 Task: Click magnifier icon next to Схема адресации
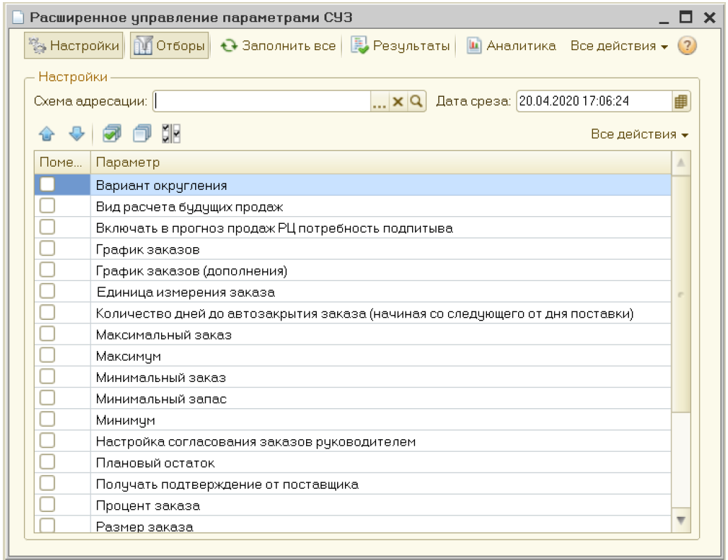click(x=416, y=102)
